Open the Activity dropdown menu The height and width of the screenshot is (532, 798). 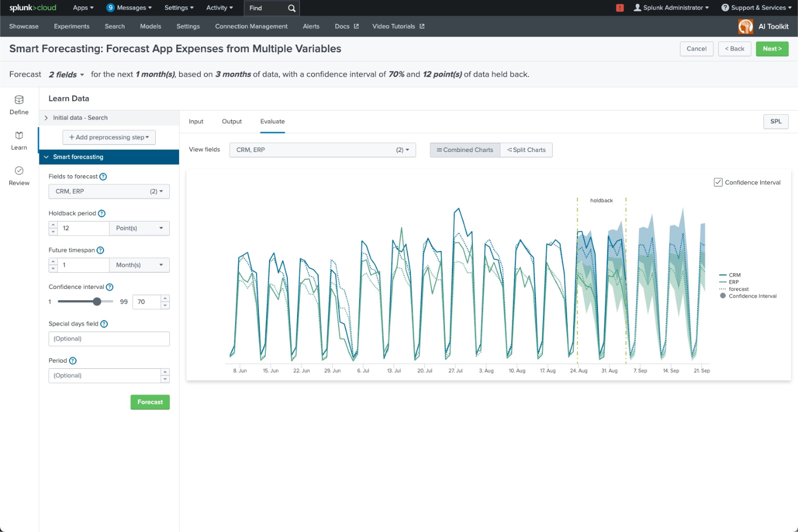[x=219, y=8]
